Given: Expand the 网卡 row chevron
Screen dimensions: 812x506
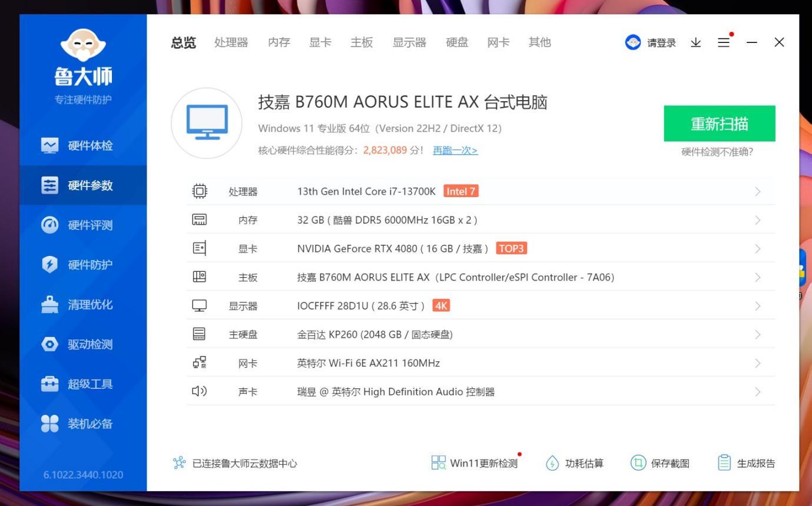Looking at the screenshot, I should point(758,363).
